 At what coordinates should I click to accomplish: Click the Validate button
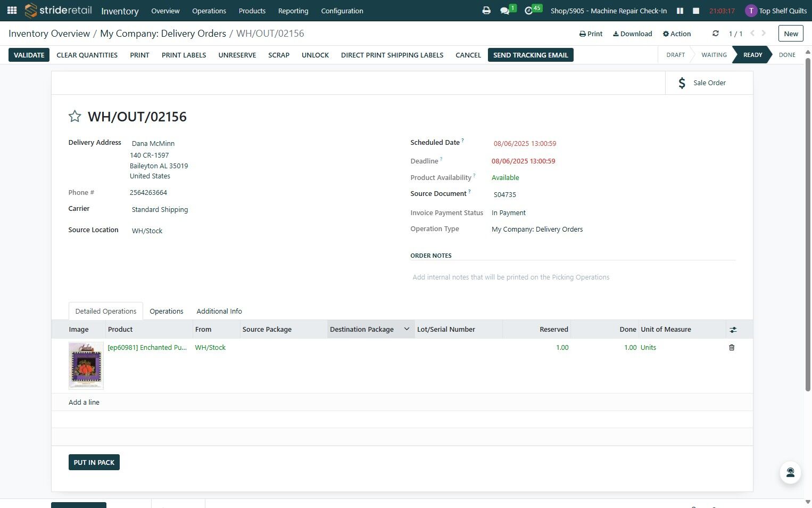coord(29,55)
